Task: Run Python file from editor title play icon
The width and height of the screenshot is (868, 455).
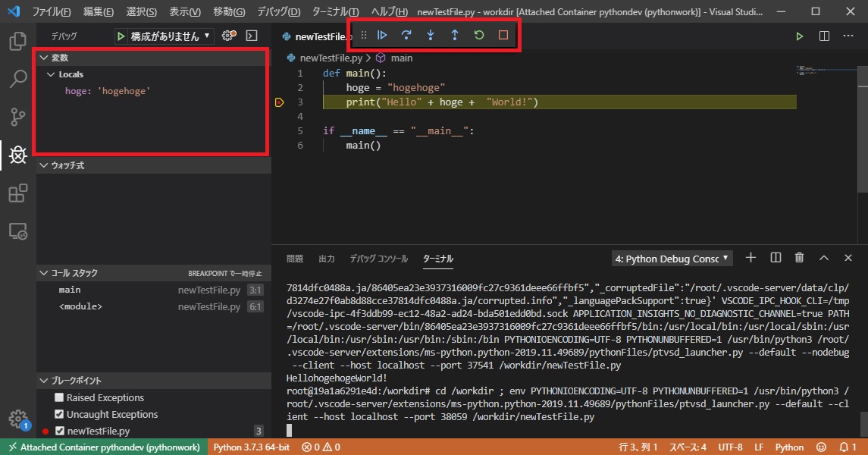Action: pyautogui.click(x=799, y=36)
